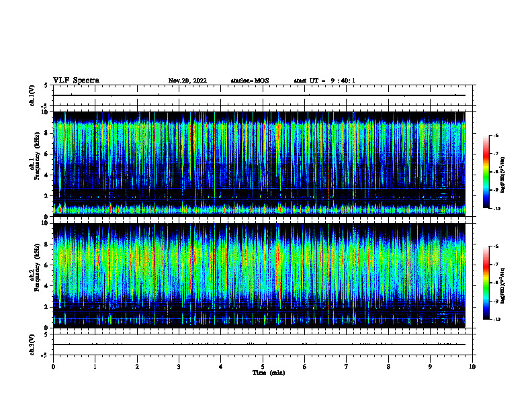Select the "start UT = 9 : 40: 1" text
Viewport: 532px width, 411px height.
coord(324,81)
